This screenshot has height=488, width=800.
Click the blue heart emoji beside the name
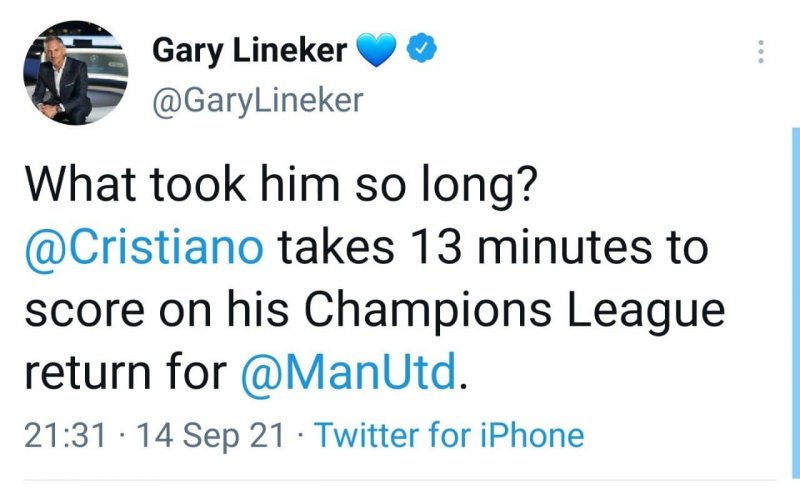click(375, 50)
